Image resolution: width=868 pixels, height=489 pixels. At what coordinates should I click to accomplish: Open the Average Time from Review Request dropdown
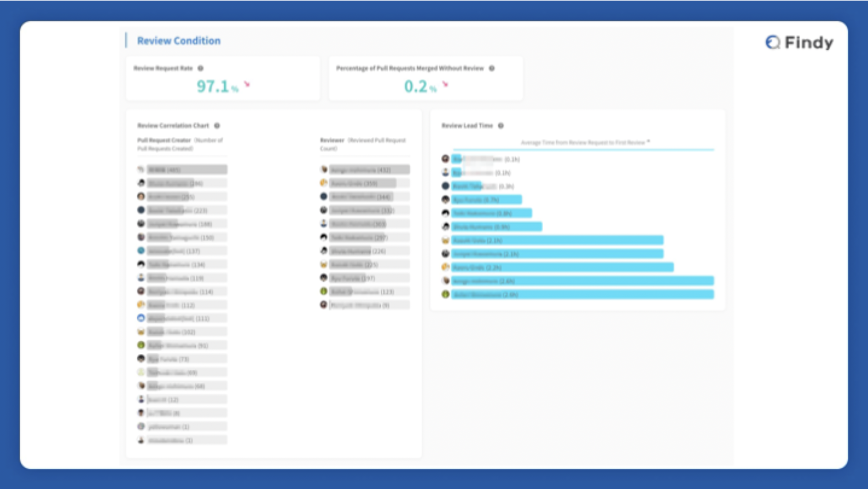point(585,143)
